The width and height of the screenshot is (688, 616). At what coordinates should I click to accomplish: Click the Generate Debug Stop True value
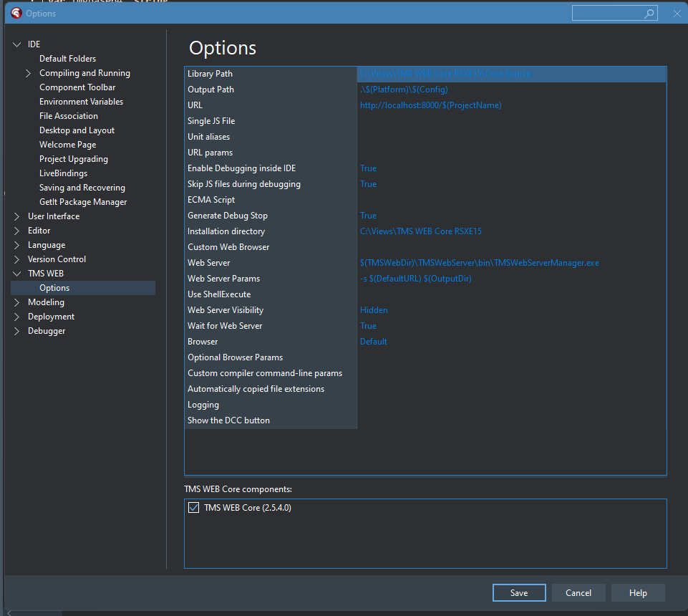pos(512,216)
